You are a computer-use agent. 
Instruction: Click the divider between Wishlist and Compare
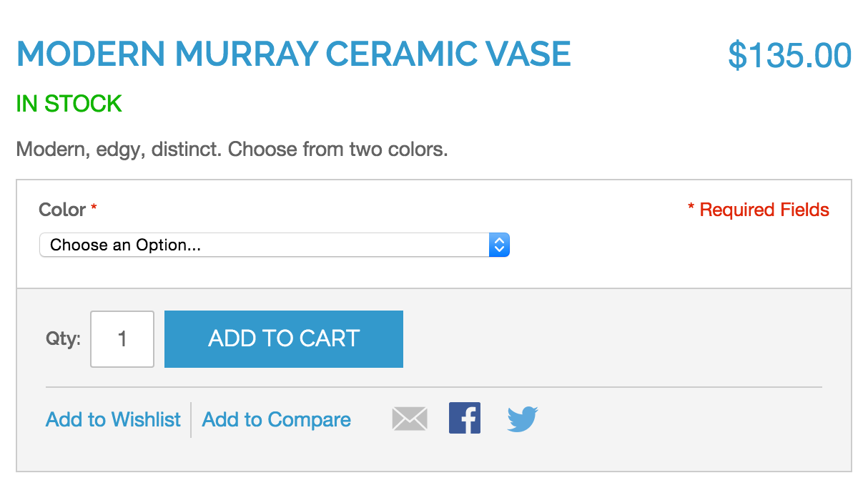click(191, 419)
